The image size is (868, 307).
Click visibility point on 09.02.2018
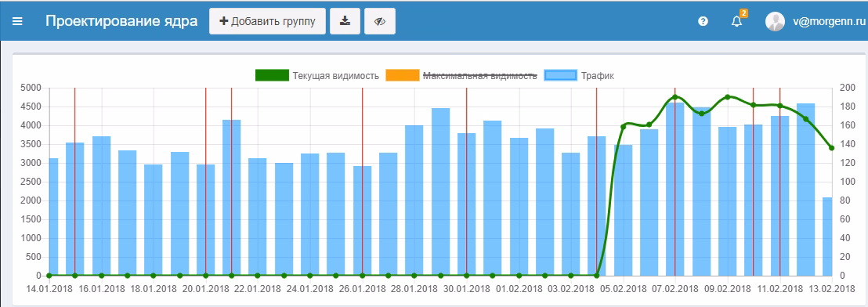[x=728, y=97]
